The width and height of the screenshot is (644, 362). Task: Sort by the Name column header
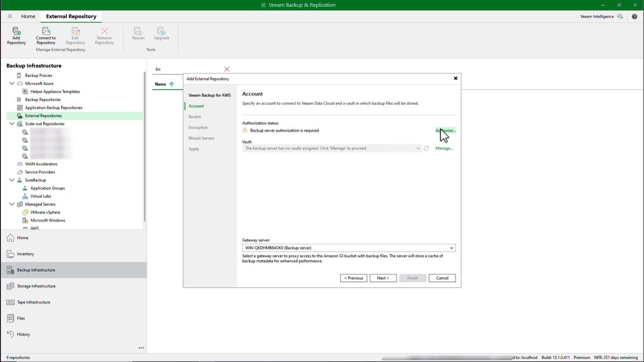[x=161, y=84]
